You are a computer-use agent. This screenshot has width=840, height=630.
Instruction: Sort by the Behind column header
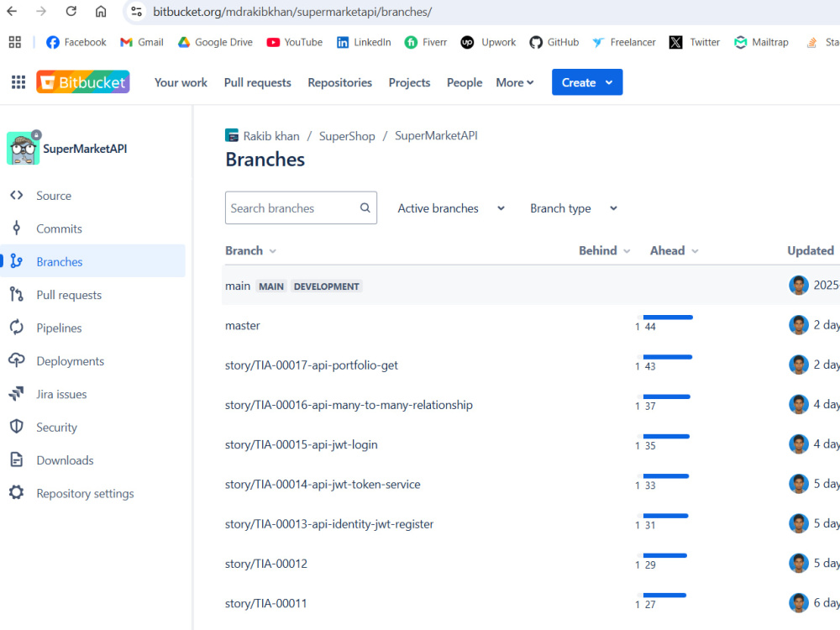[x=604, y=250]
